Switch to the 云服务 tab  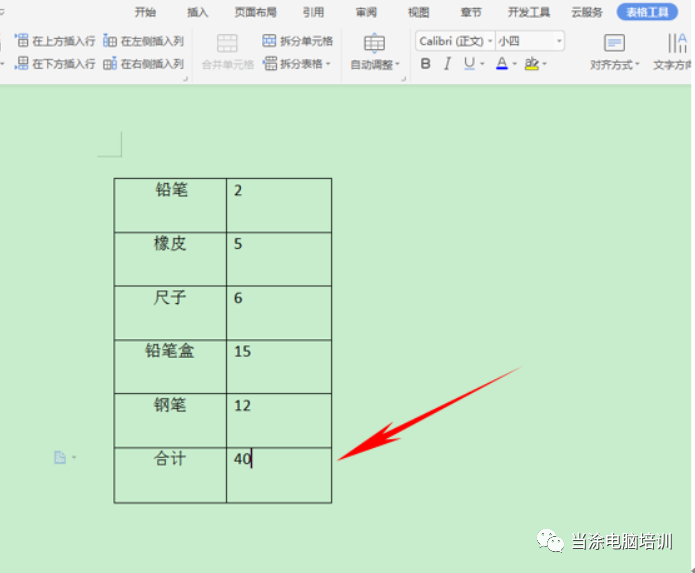pos(587,12)
